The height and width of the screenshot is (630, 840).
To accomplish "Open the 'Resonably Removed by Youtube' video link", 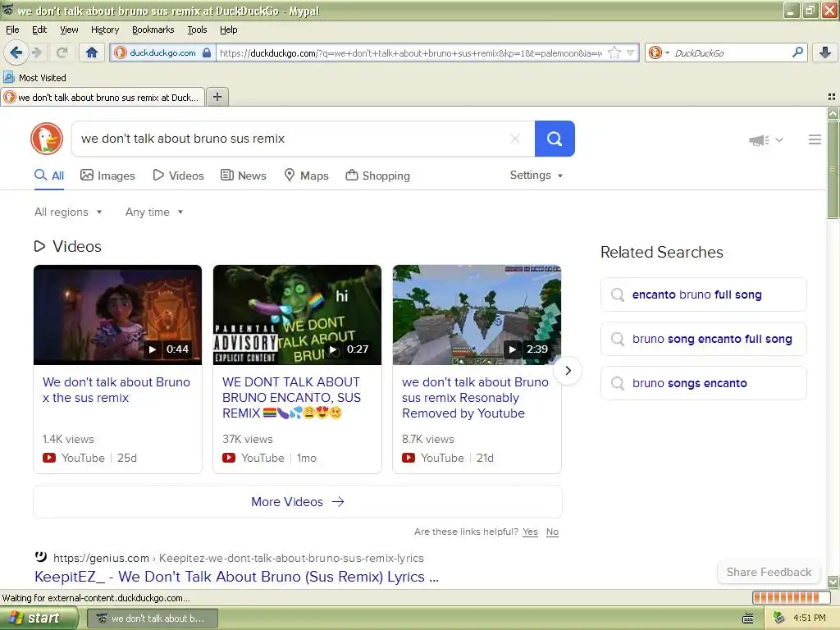I will tap(475, 398).
